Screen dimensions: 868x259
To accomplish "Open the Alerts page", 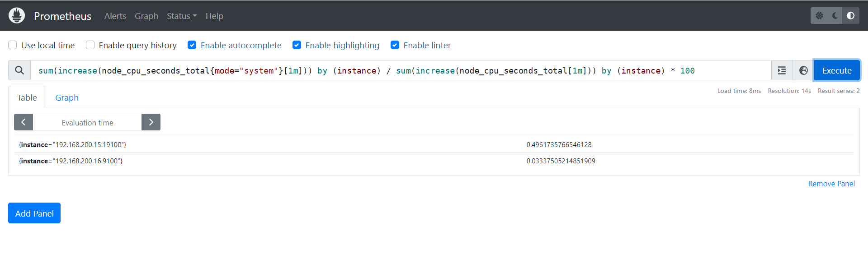I will click(x=115, y=16).
